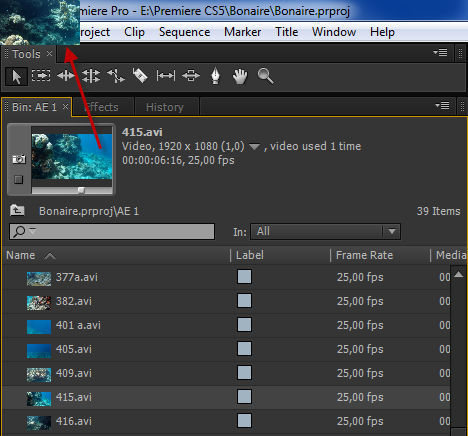Click label color swatch for 405.avi
This screenshot has width=468, height=436.
pos(244,349)
